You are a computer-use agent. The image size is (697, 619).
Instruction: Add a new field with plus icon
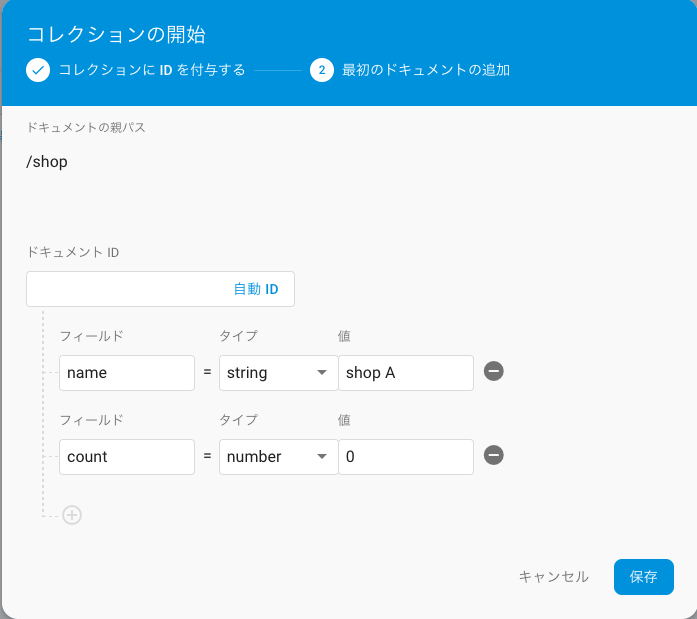click(x=72, y=515)
